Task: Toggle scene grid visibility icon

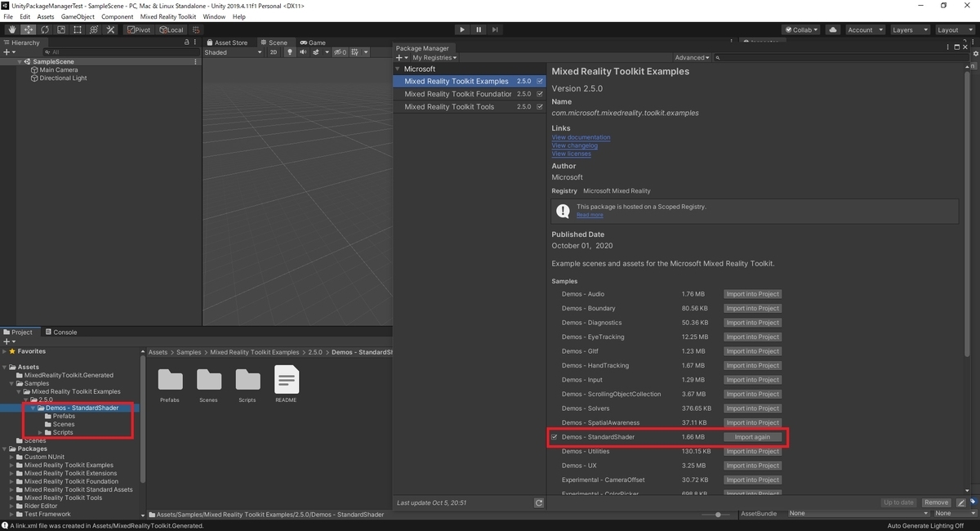Action: click(x=356, y=52)
